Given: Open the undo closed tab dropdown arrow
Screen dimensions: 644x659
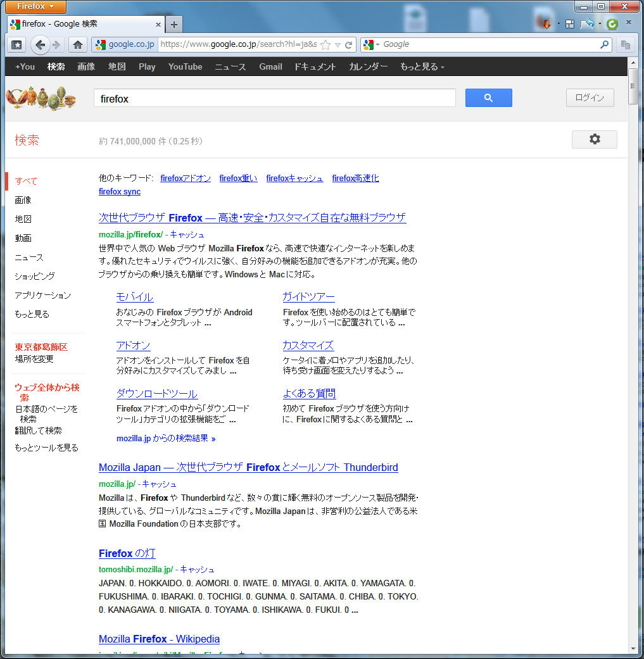Looking at the screenshot, I should tap(600, 24).
